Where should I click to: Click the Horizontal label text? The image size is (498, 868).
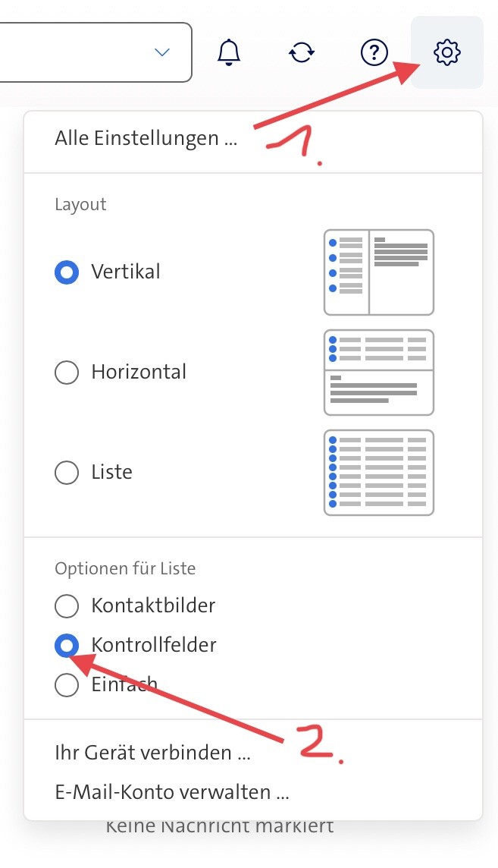tap(139, 373)
